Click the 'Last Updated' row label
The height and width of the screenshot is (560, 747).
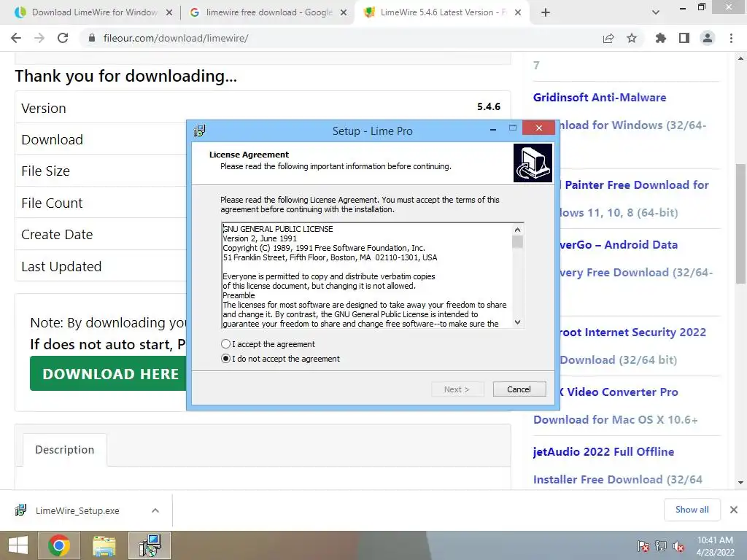(x=61, y=266)
